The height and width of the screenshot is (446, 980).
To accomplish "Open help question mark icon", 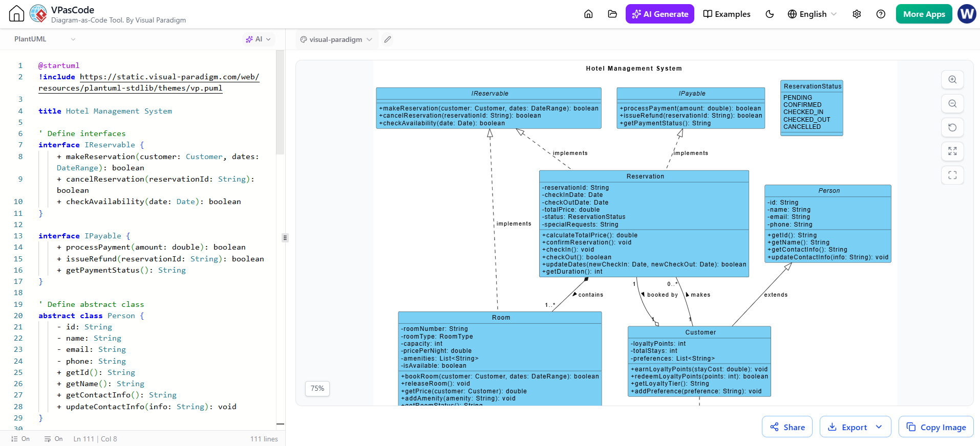I will tap(881, 14).
